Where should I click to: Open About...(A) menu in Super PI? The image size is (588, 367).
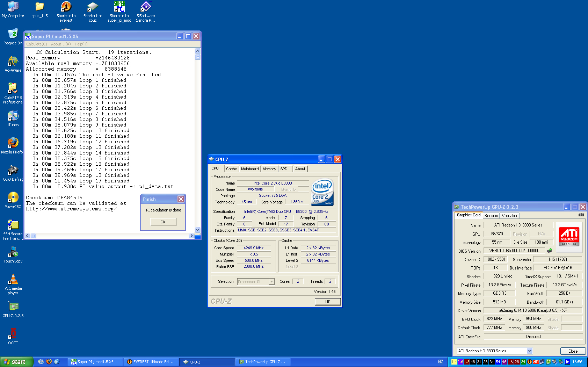click(x=61, y=44)
